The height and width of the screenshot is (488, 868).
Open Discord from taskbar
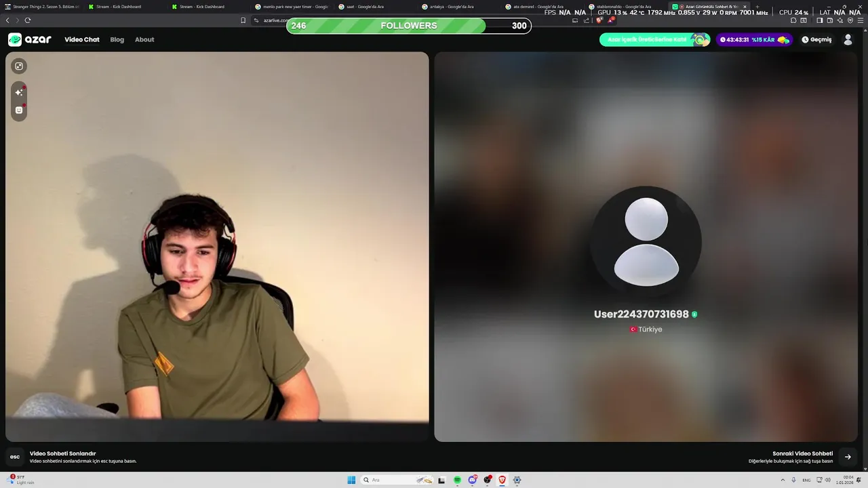[472, 480]
